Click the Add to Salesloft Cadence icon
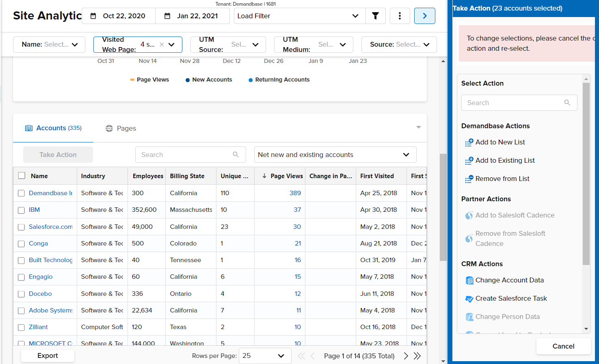This screenshot has height=364, width=599. coord(469,215)
